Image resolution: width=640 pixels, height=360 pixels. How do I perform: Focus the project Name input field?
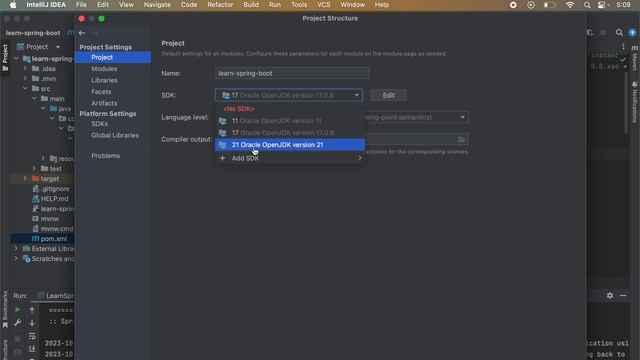292,73
